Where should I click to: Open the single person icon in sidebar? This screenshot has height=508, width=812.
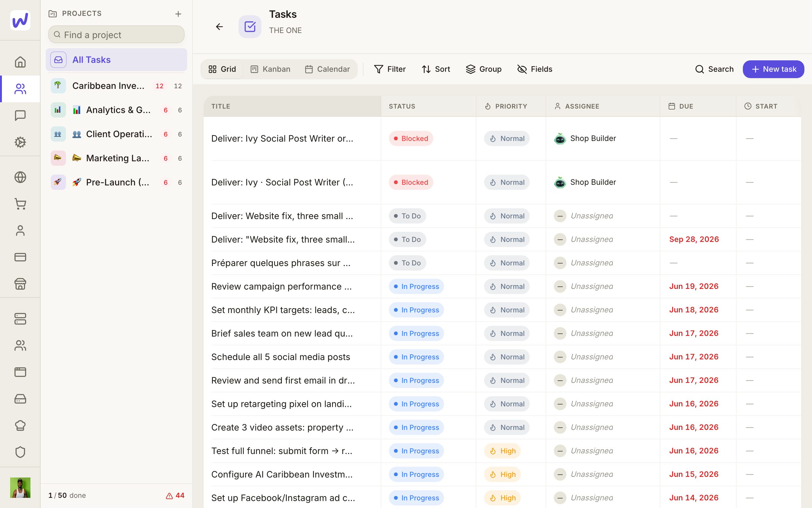click(20, 231)
